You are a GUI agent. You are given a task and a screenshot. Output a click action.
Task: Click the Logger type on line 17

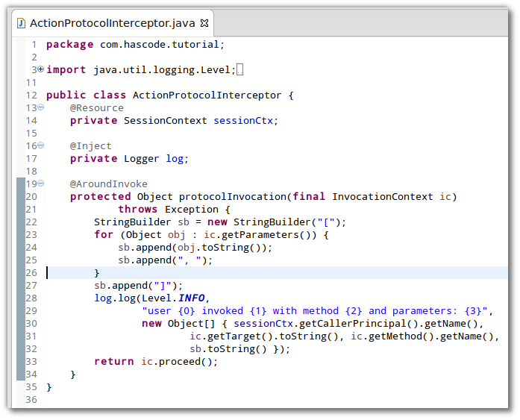click(x=141, y=158)
